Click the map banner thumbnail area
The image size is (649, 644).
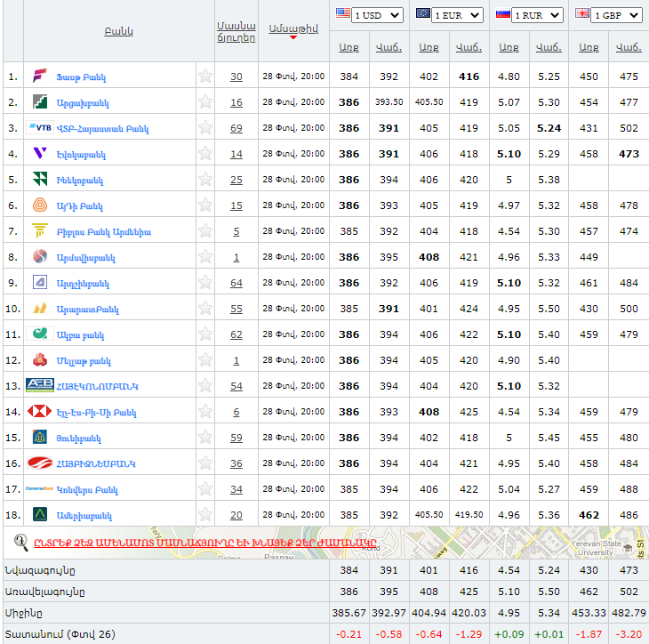point(325,543)
